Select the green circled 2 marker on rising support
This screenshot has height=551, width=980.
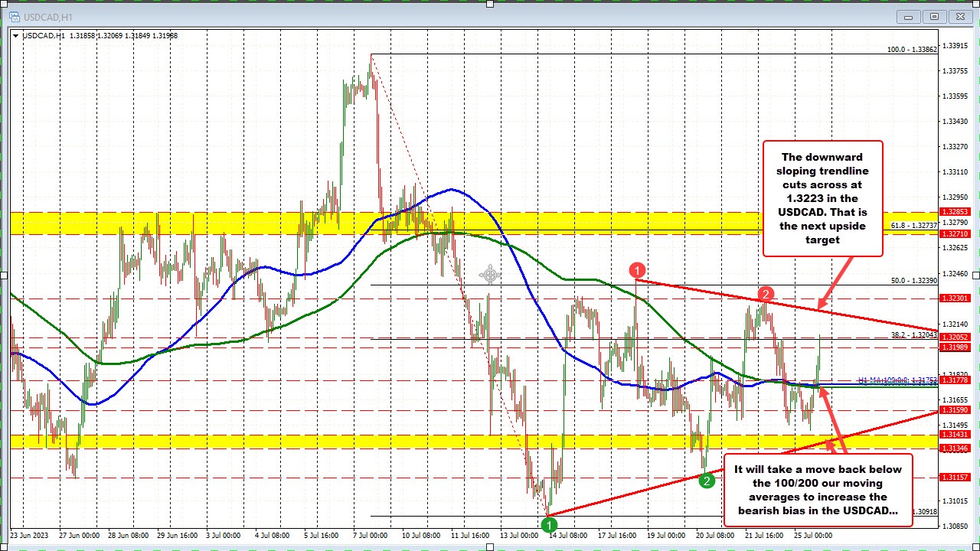706,481
